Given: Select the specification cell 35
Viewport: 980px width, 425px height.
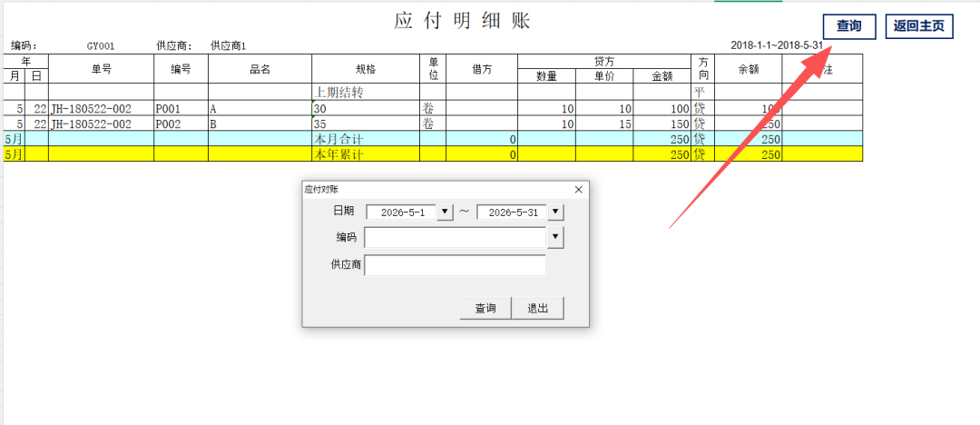Looking at the screenshot, I should [366, 124].
